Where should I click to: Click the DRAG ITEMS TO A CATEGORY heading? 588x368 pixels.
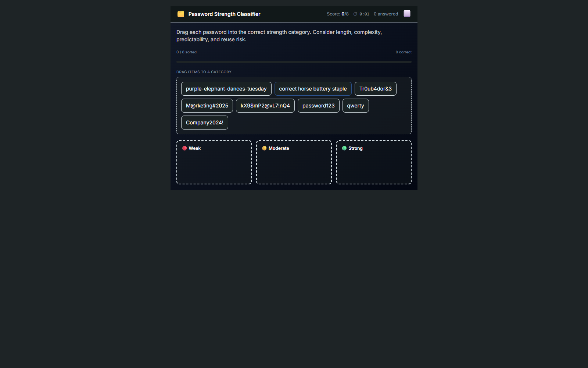(x=204, y=72)
